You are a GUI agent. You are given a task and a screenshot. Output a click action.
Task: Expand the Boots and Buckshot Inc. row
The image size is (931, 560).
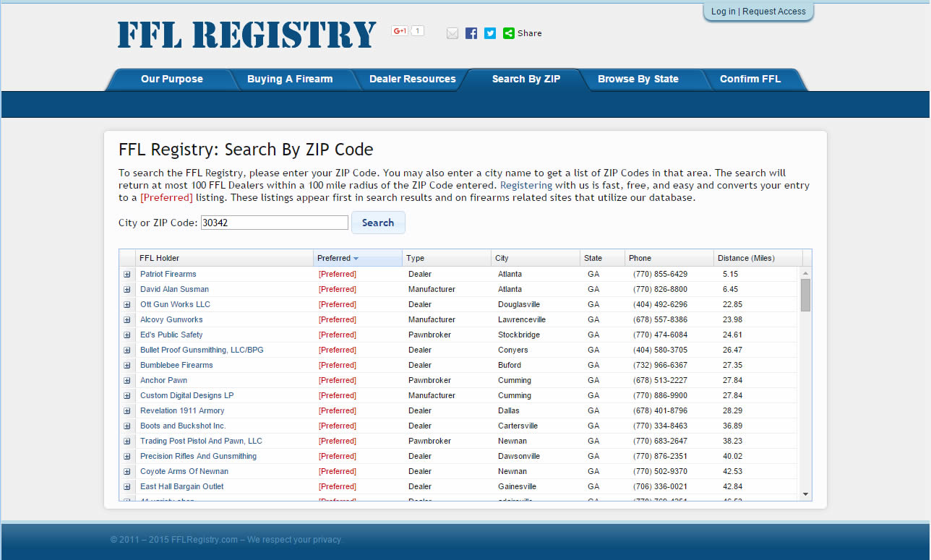(127, 426)
